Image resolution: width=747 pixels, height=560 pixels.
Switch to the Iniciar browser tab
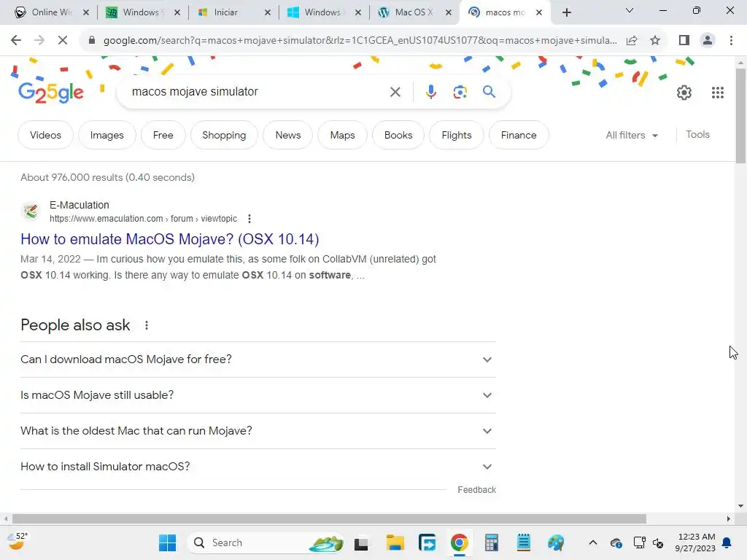tap(233, 12)
